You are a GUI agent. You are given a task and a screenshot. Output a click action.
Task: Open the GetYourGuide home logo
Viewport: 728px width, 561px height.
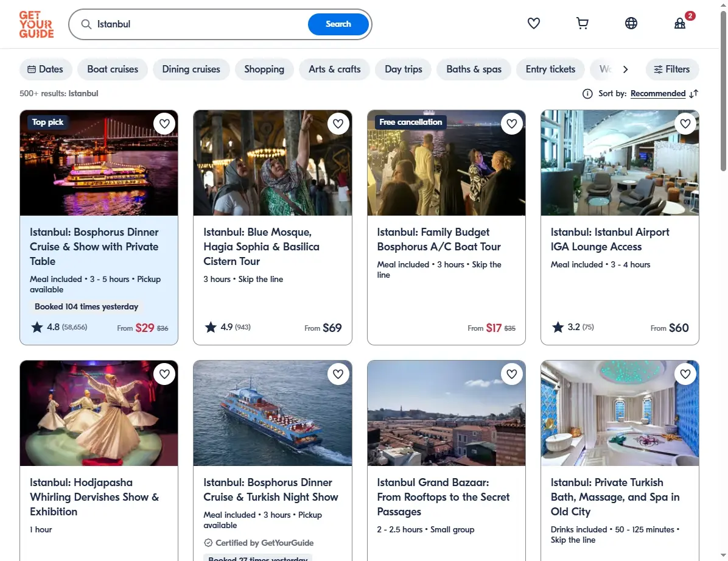tap(36, 24)
